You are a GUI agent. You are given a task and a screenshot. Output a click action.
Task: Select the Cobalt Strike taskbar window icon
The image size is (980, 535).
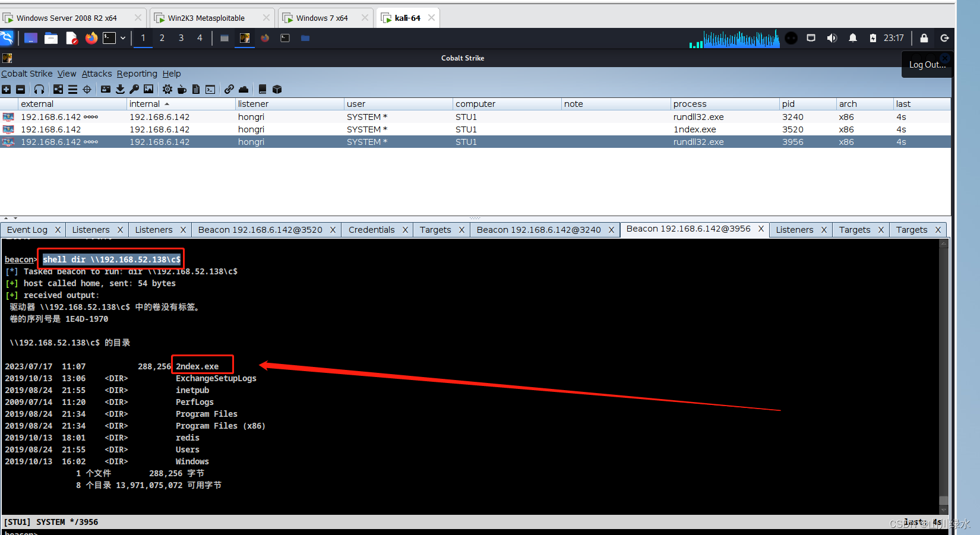point(244,38)
